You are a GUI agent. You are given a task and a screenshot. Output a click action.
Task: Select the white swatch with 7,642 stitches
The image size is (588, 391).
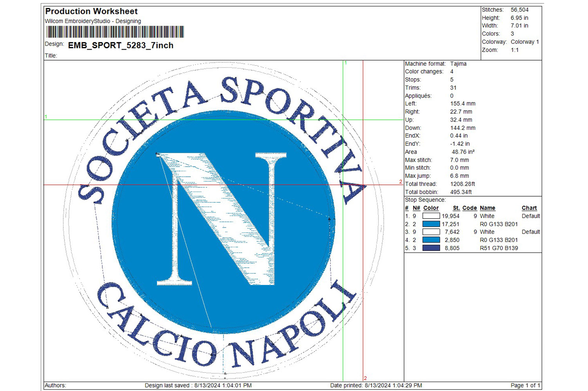coord(431,232)
